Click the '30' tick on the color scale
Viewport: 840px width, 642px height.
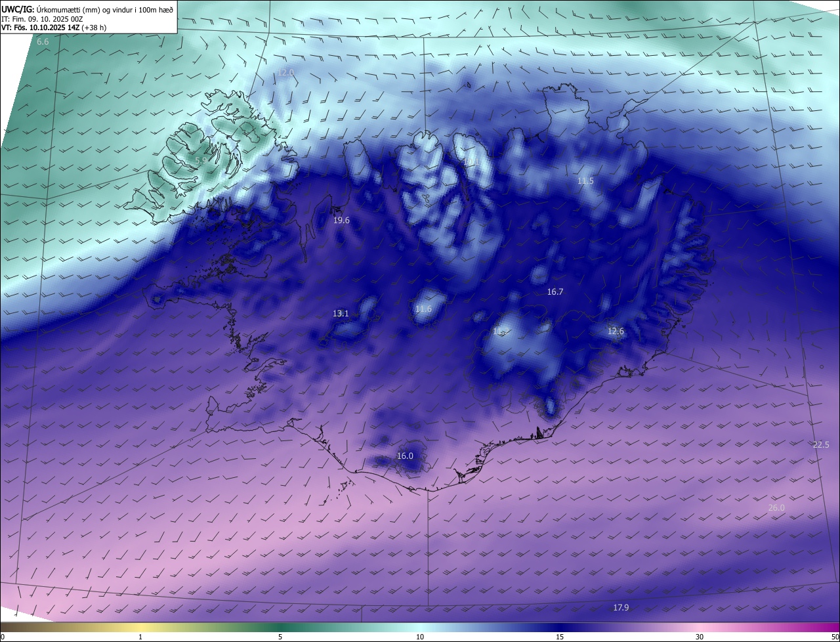tap(700, 637)
